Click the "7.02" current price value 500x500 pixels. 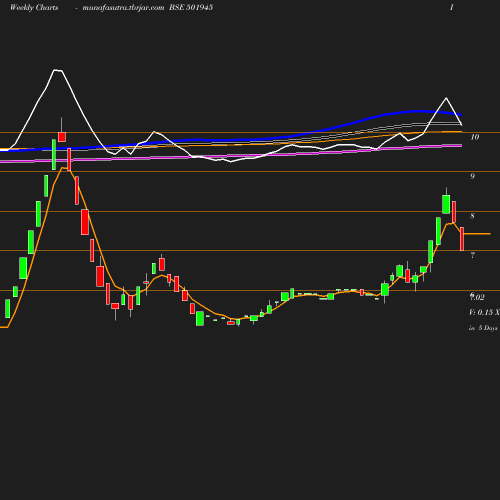(x=477, y=297)
